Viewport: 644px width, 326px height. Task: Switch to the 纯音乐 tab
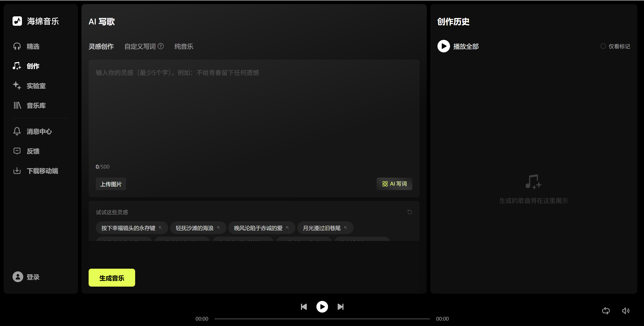[184, 46]
